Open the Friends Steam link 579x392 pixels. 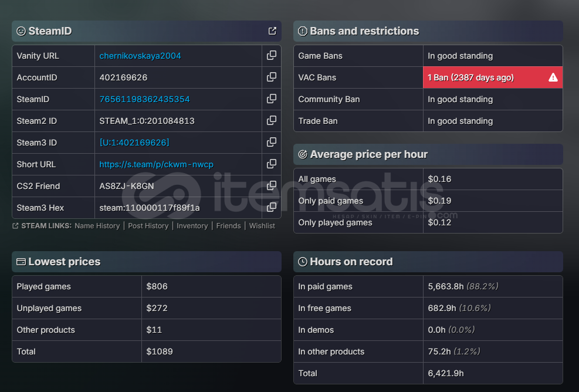(x=228, y=226)
